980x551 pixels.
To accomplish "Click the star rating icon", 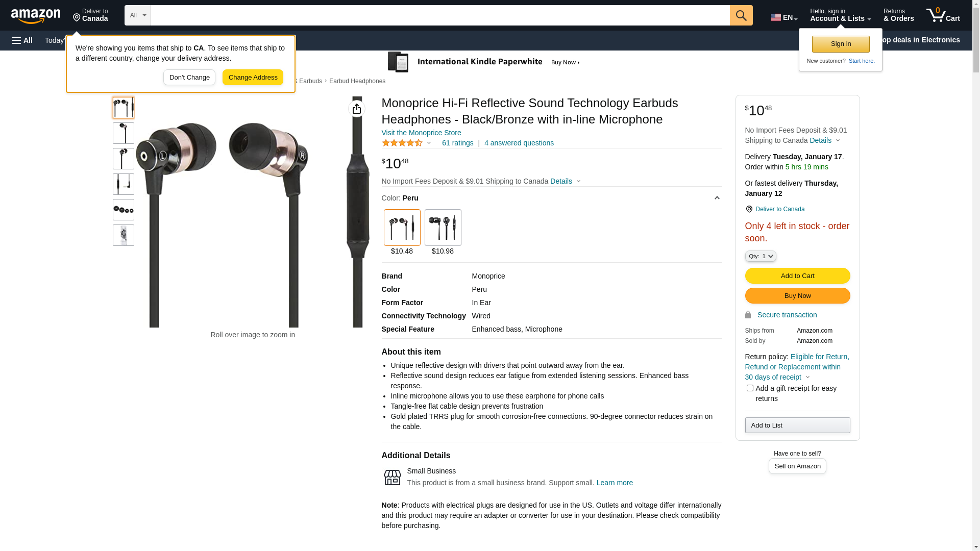I will tap(402, 143).
